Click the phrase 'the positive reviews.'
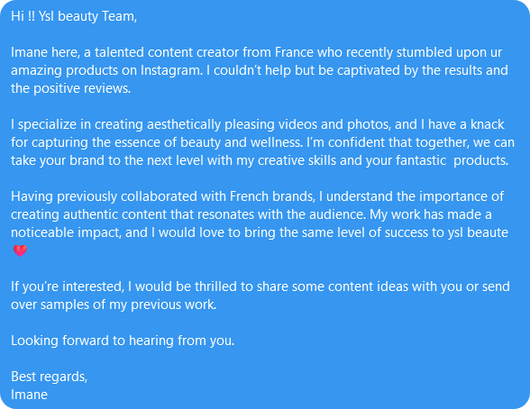 tap(71, 89)
